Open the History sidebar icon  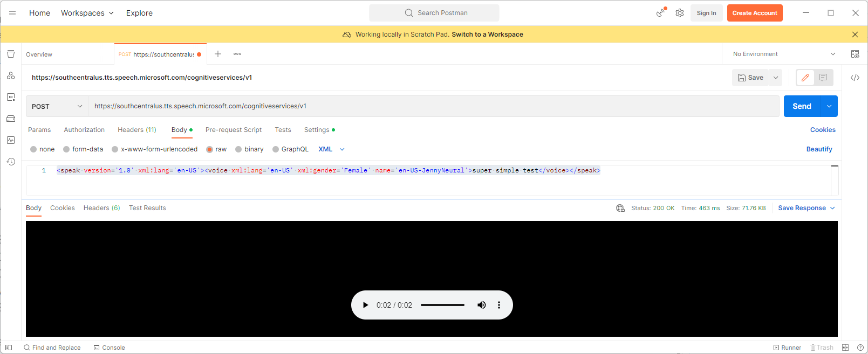point(11,162)
